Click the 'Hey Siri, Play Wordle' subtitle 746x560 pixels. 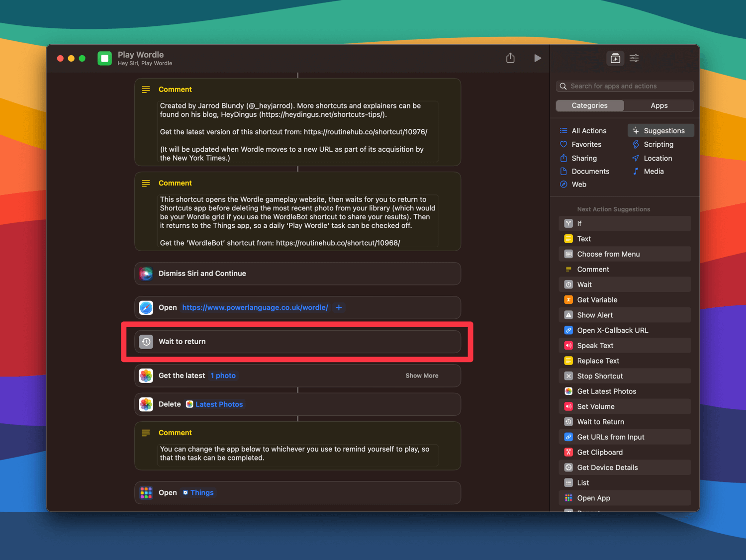point(145,64)
